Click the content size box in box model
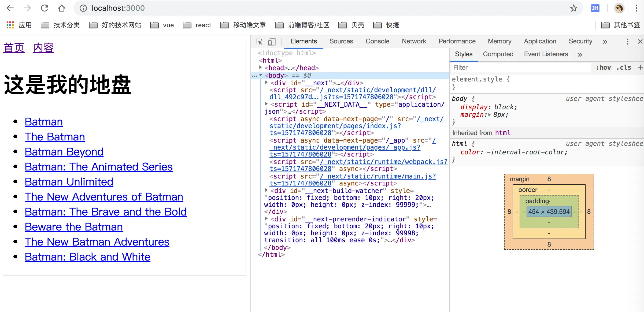The image size is (644, 312). [x=549, y=211]
